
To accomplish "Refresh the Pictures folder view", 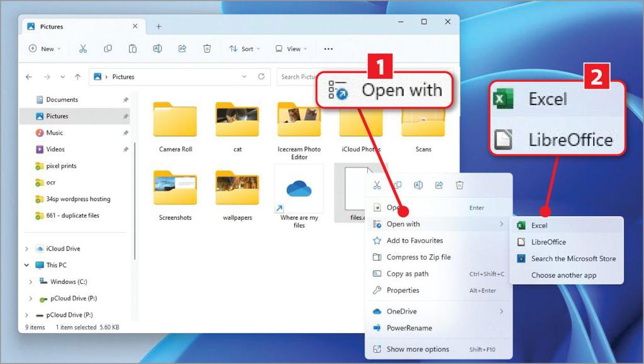I will pos(261,76).
